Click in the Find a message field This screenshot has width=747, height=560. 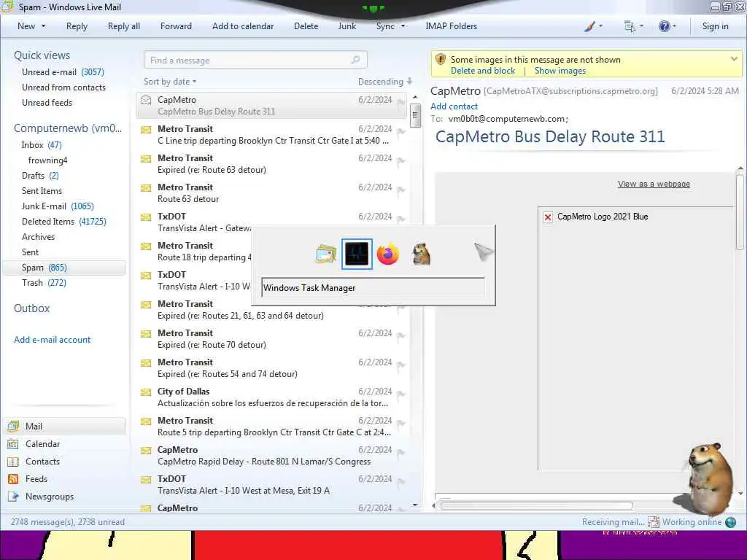(255, 60)
